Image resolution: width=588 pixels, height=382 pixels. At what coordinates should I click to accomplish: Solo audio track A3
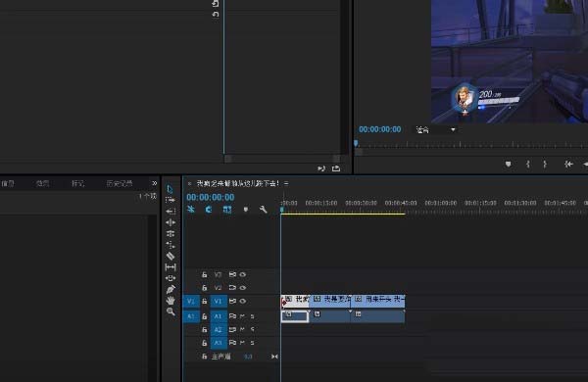[x=253, y=343]
